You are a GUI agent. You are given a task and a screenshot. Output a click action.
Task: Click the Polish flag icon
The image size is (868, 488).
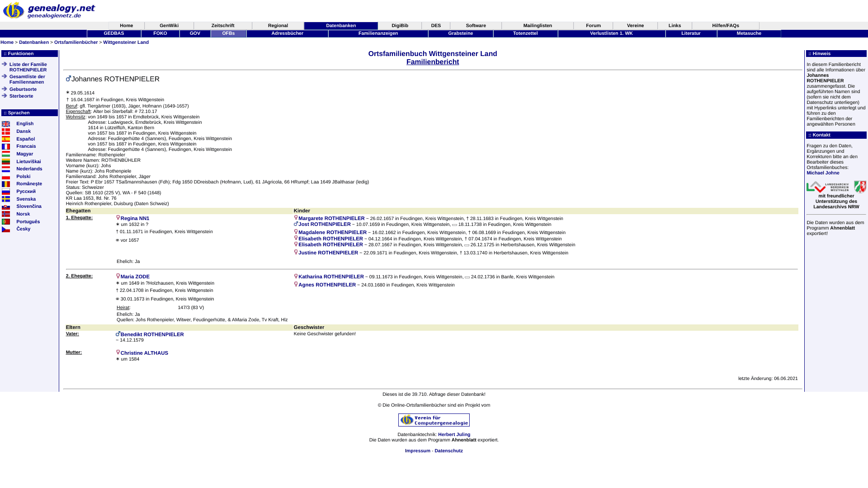tap(6, 177)
